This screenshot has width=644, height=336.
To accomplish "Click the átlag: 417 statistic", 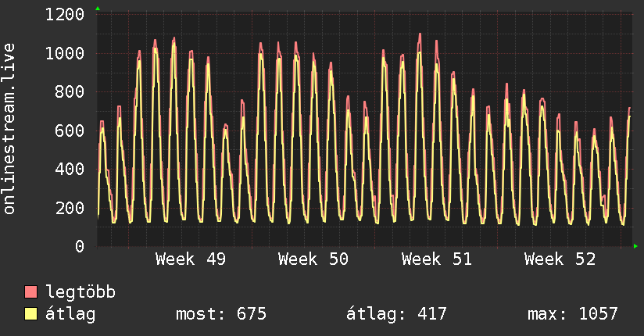I will click(396, 314).
